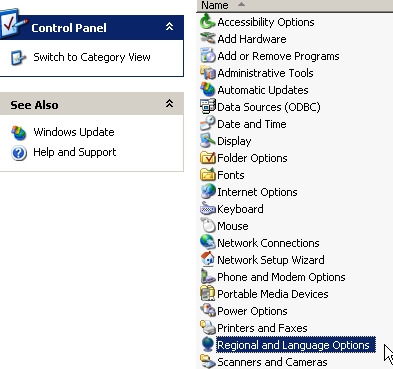393x369 pixels.
Task: Click the Automatic Updates shield icon
Action: click(x=208, y=90)
